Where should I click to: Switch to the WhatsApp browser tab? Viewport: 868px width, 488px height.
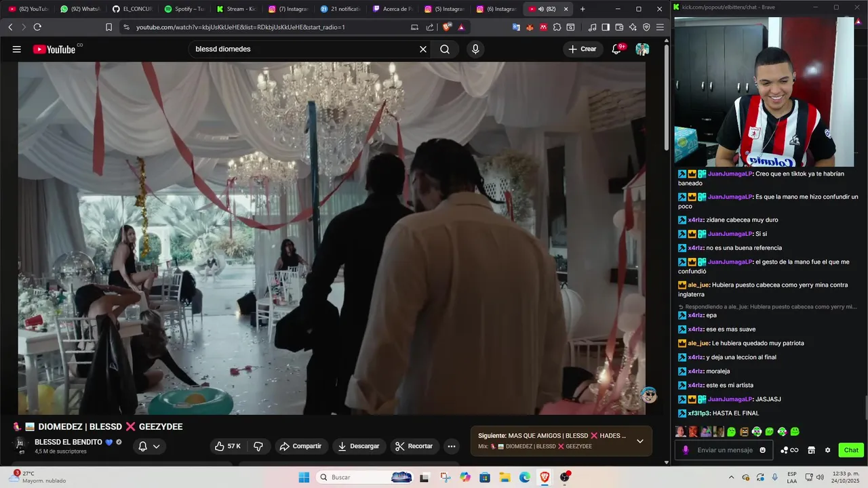click(80, 9)
